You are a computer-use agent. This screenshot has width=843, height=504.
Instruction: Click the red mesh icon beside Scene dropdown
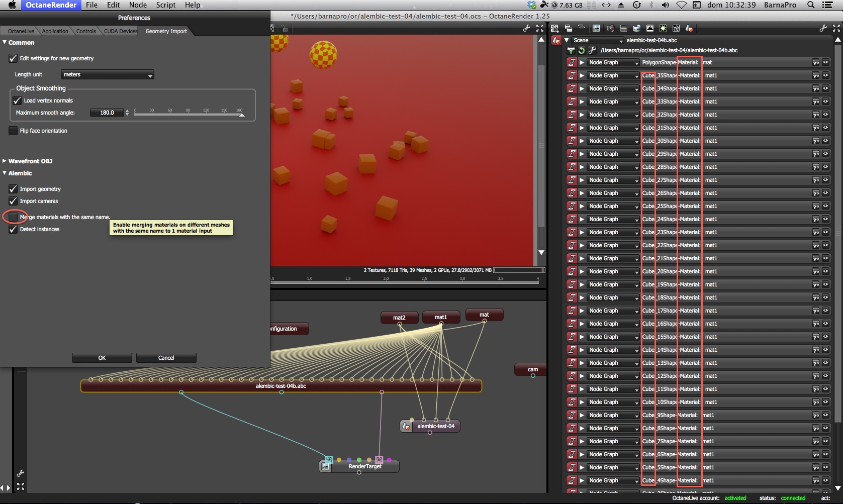click(556, 40)
